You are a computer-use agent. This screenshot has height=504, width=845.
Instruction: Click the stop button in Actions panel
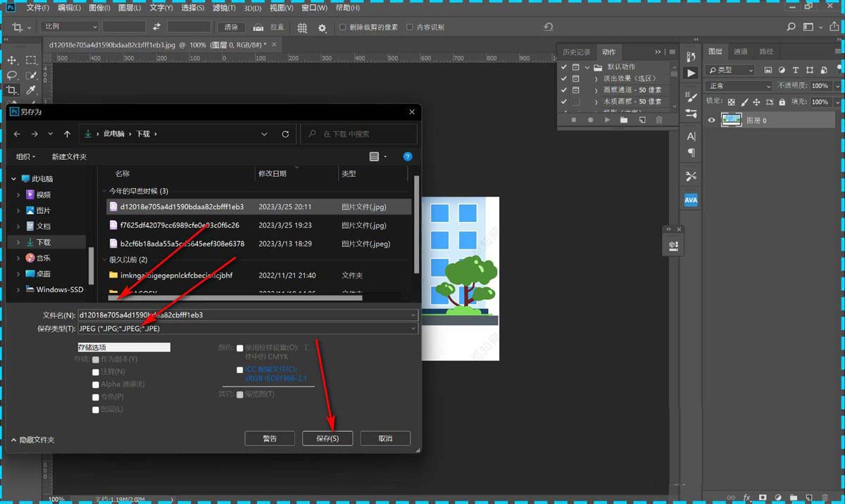tap(574, 120)
